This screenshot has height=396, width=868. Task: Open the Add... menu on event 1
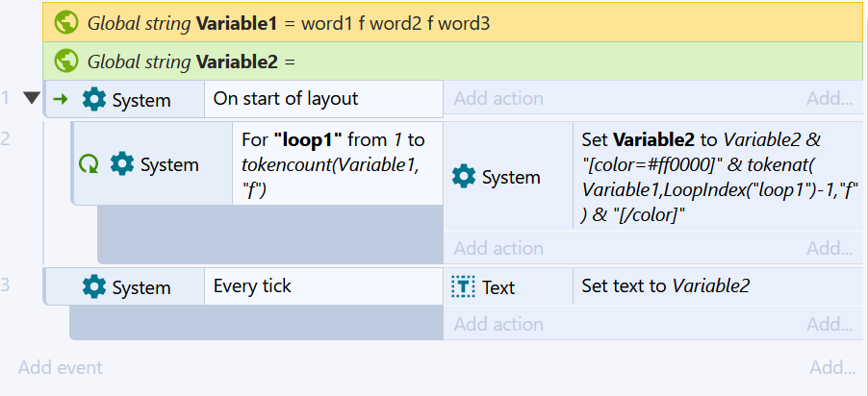pos(829,98)
